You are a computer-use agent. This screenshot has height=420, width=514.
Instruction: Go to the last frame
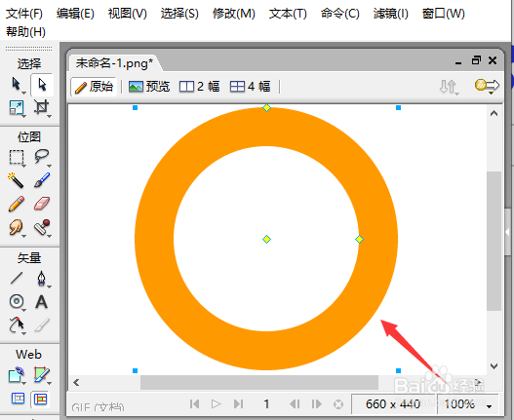(x=238, y=404)
